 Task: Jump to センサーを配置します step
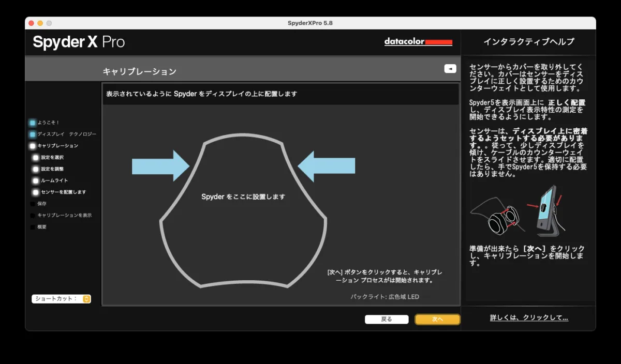pos(36,192)
